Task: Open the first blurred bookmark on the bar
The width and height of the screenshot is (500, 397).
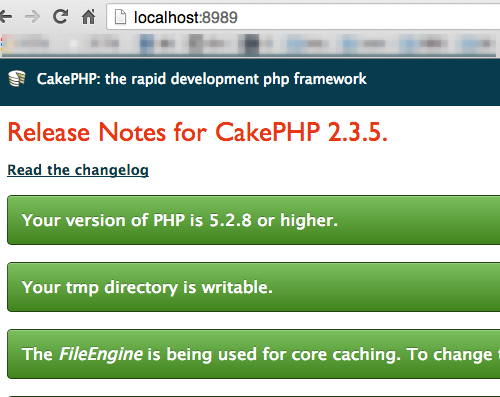Action: pos(27,43)
